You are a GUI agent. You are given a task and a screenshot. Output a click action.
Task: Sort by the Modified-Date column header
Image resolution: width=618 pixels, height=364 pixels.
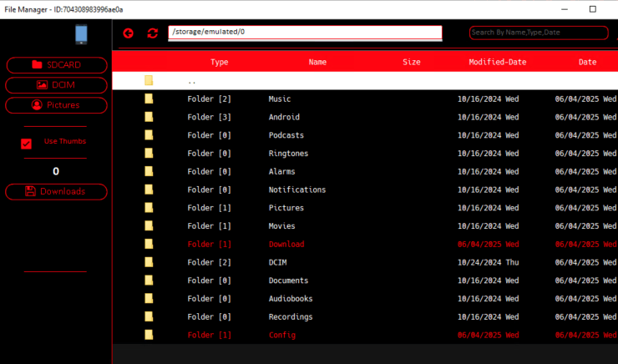[498, 63]
